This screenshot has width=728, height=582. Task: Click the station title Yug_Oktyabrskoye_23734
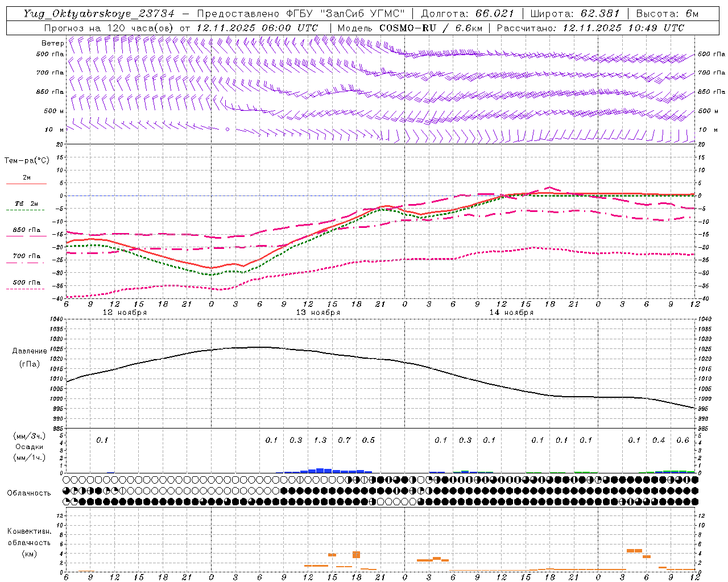coord(99,14)
